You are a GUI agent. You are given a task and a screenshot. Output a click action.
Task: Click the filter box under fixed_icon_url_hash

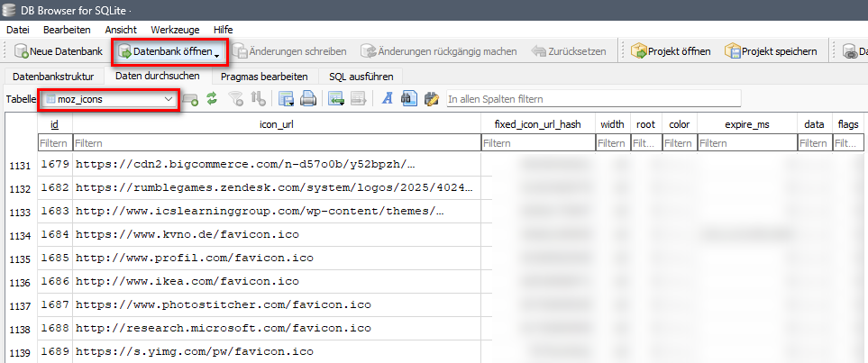pos(538,142)
